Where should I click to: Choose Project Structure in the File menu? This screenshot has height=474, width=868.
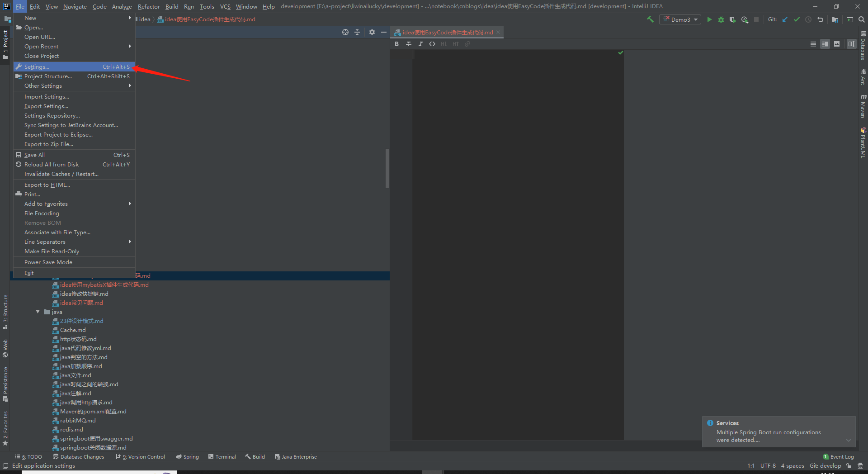pos(74,76)
